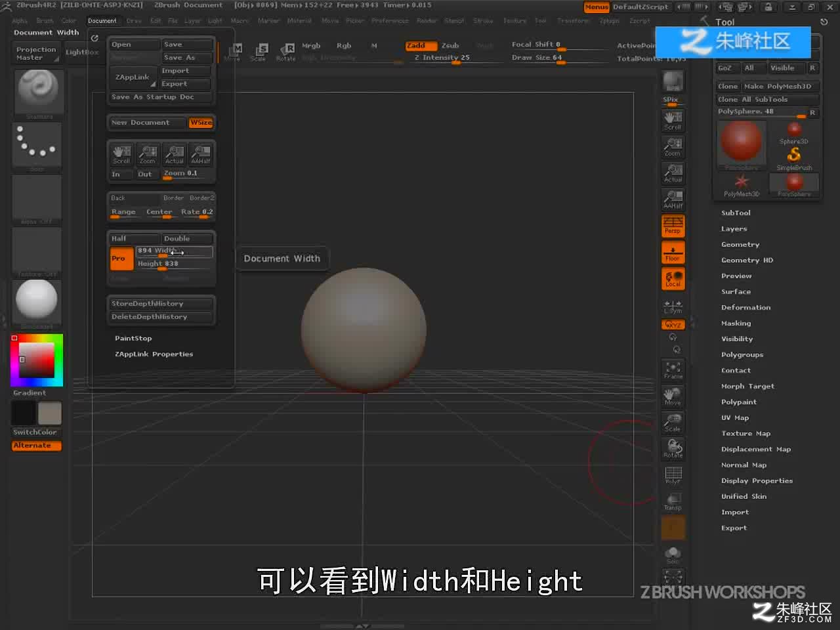Image resolution: width=840 pixels, height=630 pixels.
Task: Toggle the Zsub mode button
Action: point(450,46)
